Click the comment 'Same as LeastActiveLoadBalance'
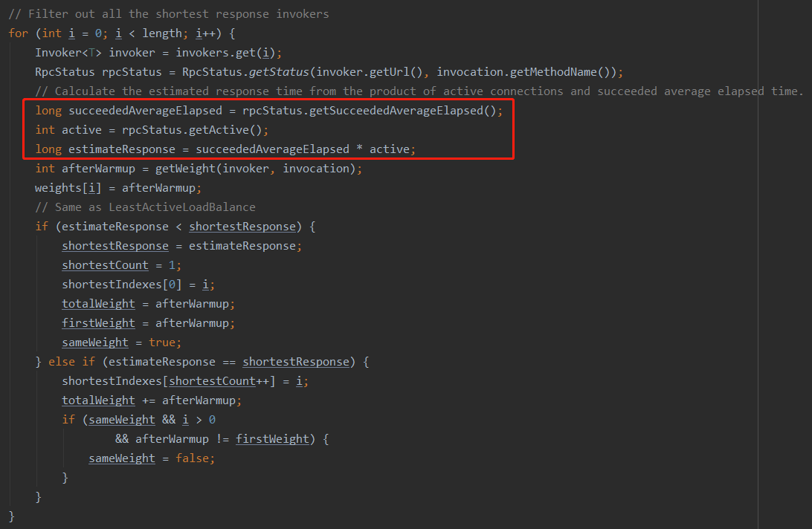 point(146,207)
